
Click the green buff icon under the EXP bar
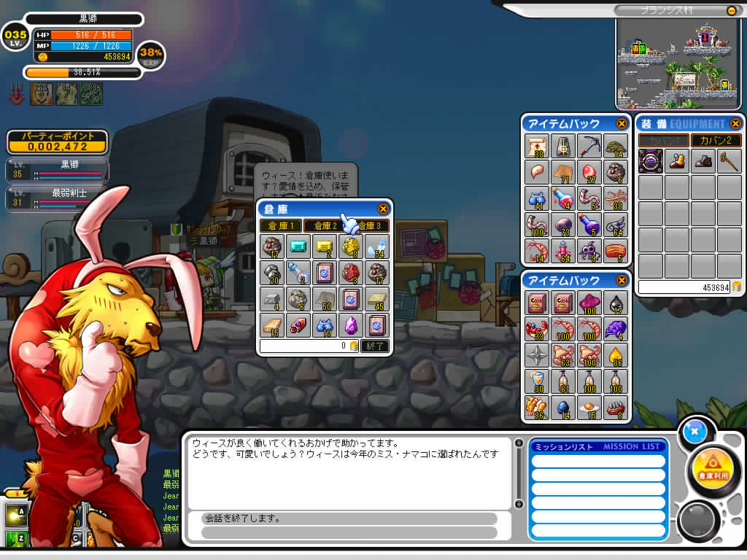click(91, 93)
